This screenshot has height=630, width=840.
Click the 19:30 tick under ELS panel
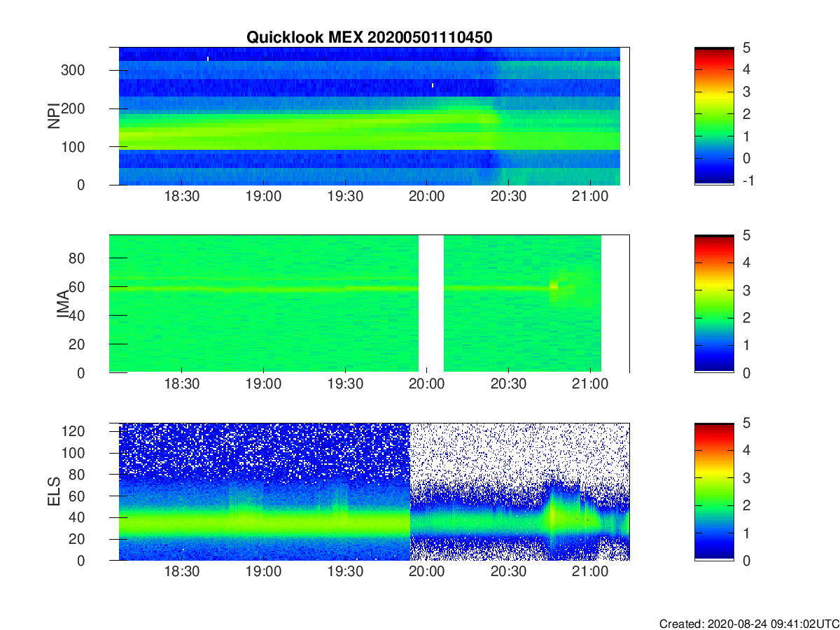[345, 572]
